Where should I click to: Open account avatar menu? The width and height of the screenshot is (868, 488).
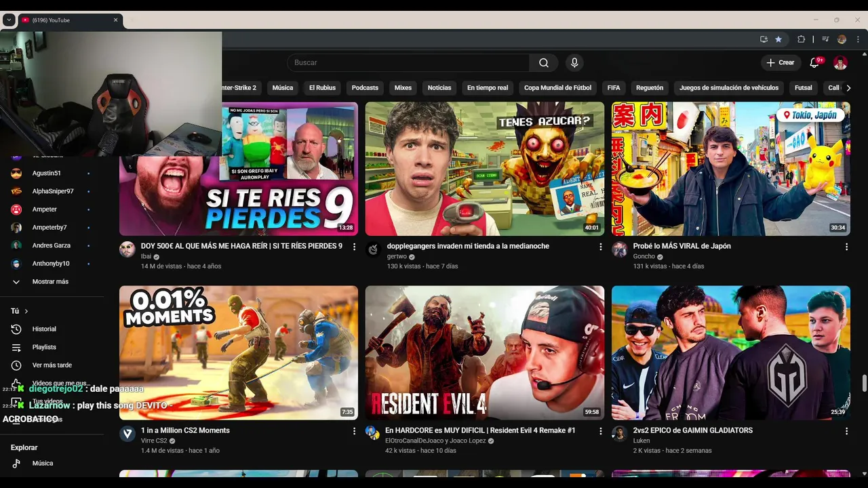[840, 62]
